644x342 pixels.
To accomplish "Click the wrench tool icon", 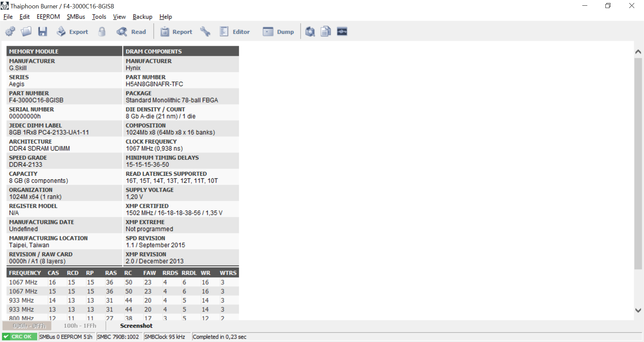I will (205, 32).
